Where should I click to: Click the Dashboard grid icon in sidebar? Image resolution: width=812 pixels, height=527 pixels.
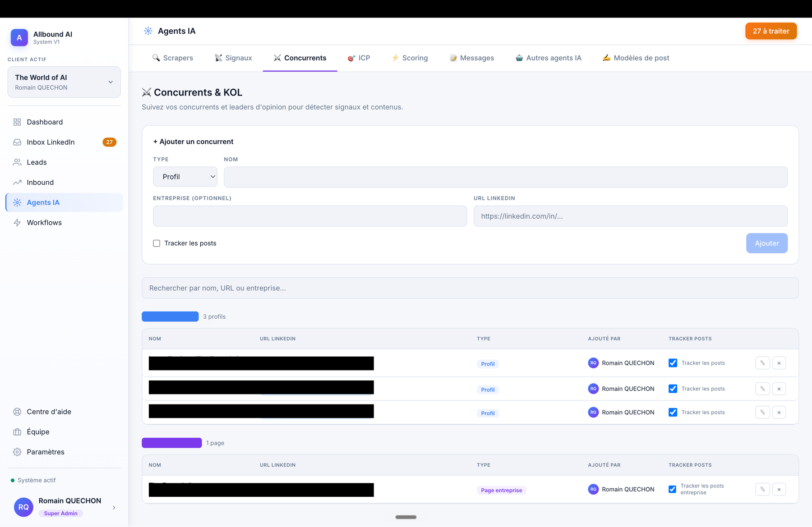click(17, 122)
